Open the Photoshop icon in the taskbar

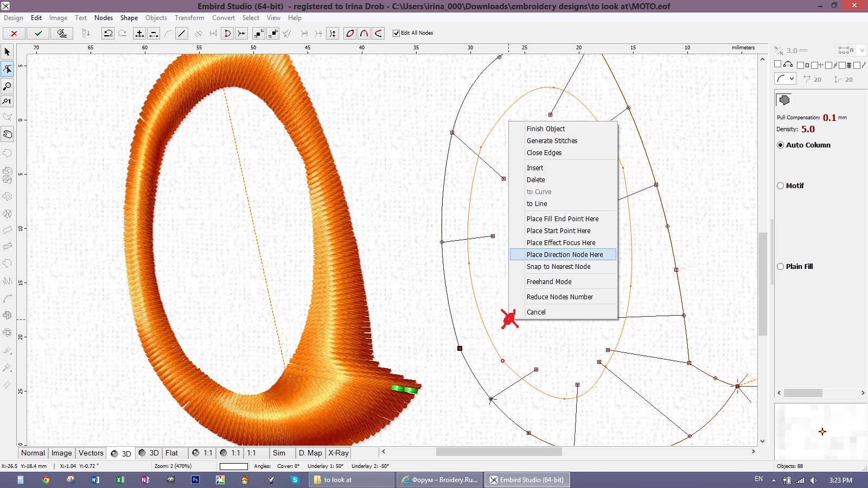195,479
